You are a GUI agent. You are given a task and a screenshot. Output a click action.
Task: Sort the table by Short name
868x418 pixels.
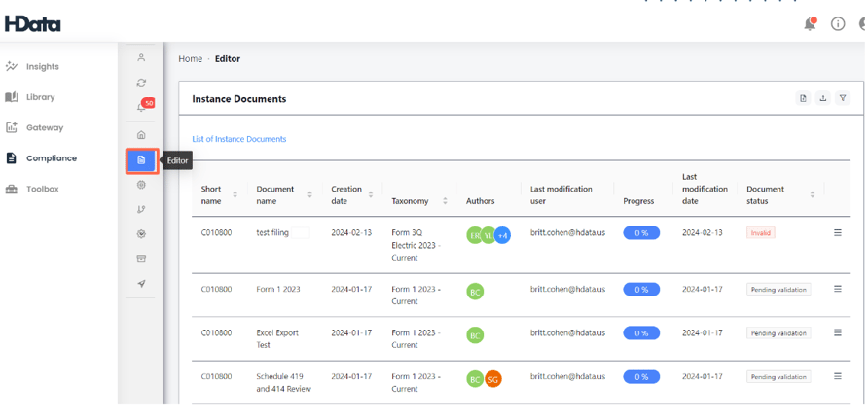[x=235, y=195]
